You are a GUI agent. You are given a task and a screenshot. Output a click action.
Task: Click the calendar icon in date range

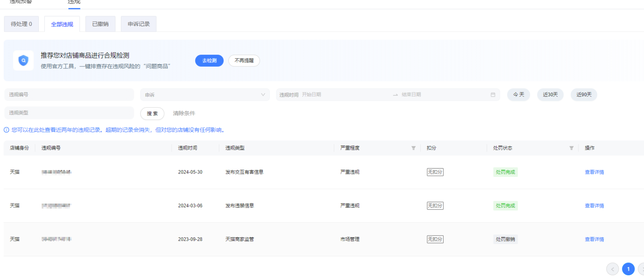coord(493,95)
